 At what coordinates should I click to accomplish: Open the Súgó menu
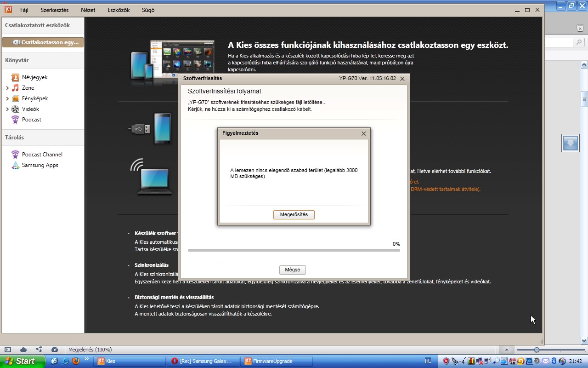[148, 10]
